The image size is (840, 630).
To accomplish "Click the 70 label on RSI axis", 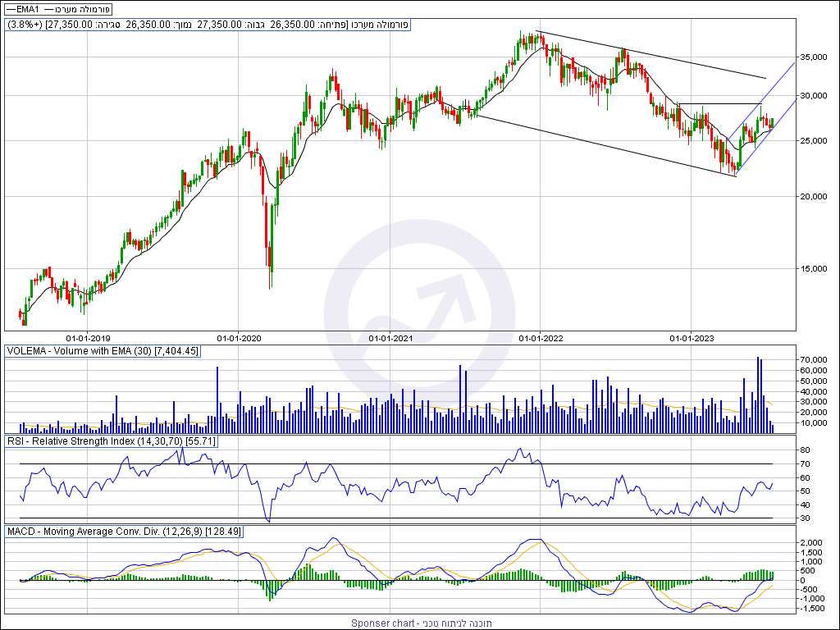I will click(x=805, y=464).
